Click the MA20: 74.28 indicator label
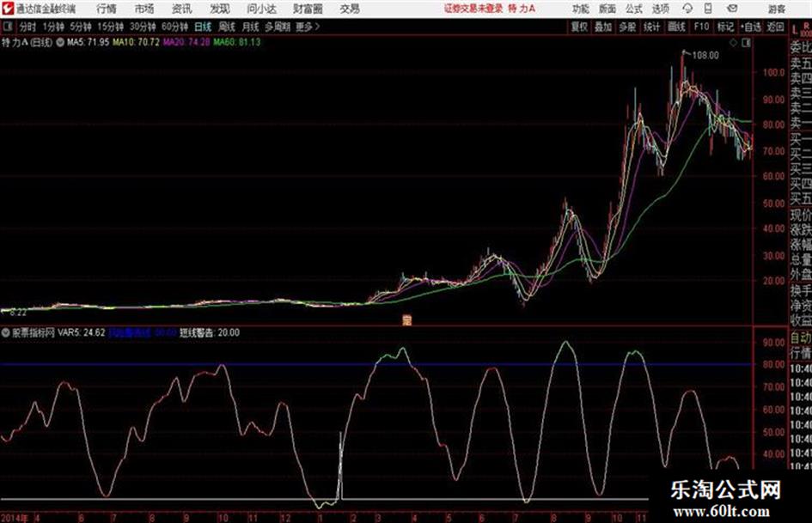 click(187, 42)
